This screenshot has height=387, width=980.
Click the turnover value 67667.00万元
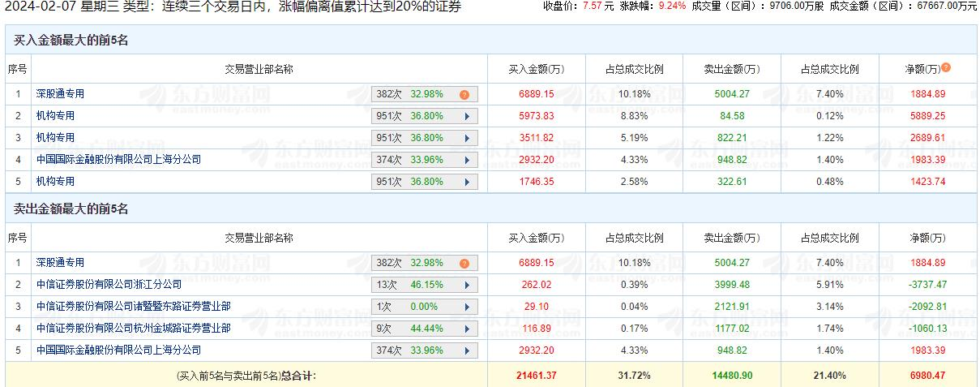[948, 6]
